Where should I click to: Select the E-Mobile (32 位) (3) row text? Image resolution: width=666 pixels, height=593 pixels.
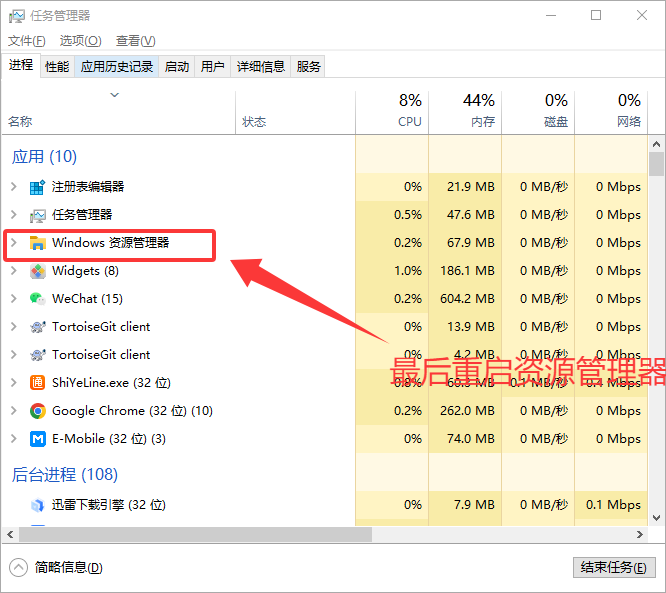[x=109, y=439]
